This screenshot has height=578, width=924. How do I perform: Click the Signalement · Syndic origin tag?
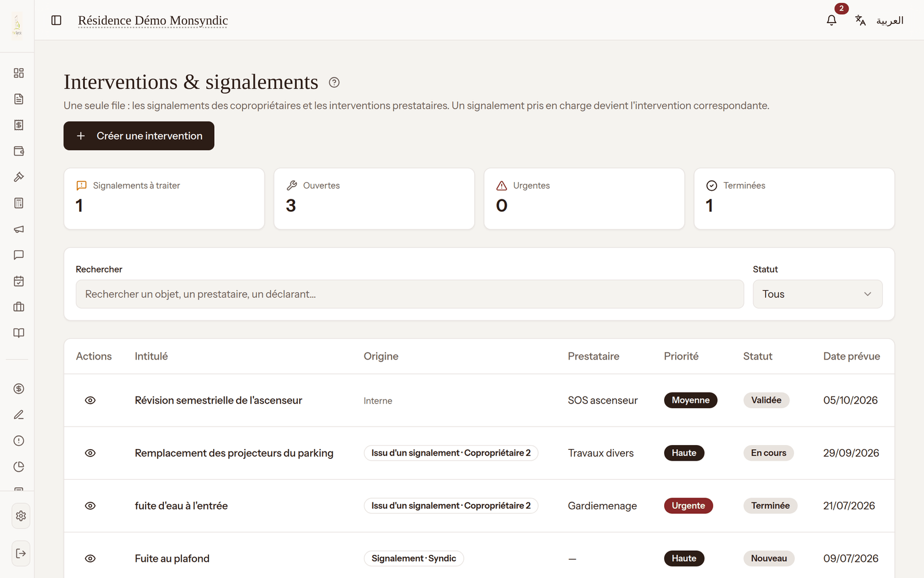[x=413, y=558]
